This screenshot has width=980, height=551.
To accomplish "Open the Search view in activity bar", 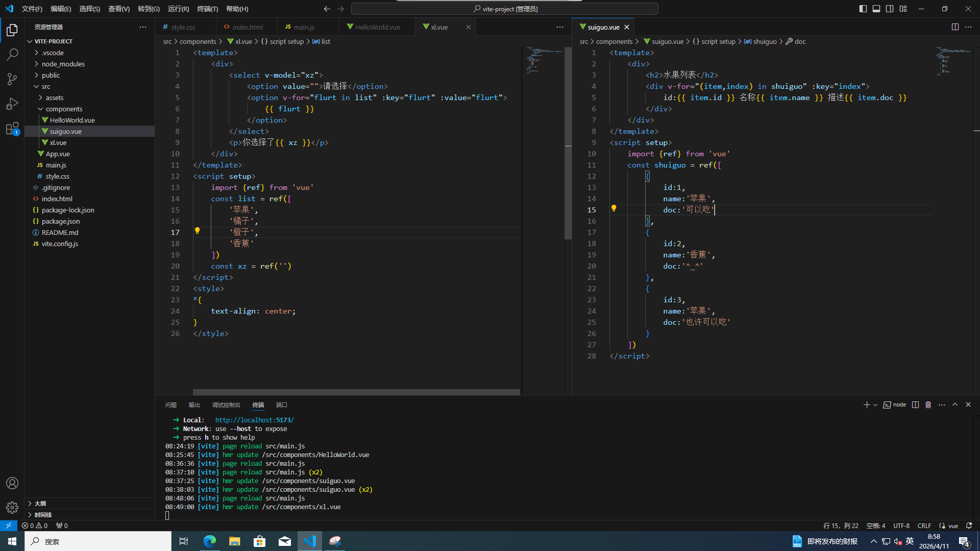I will [x=12, y=54].
